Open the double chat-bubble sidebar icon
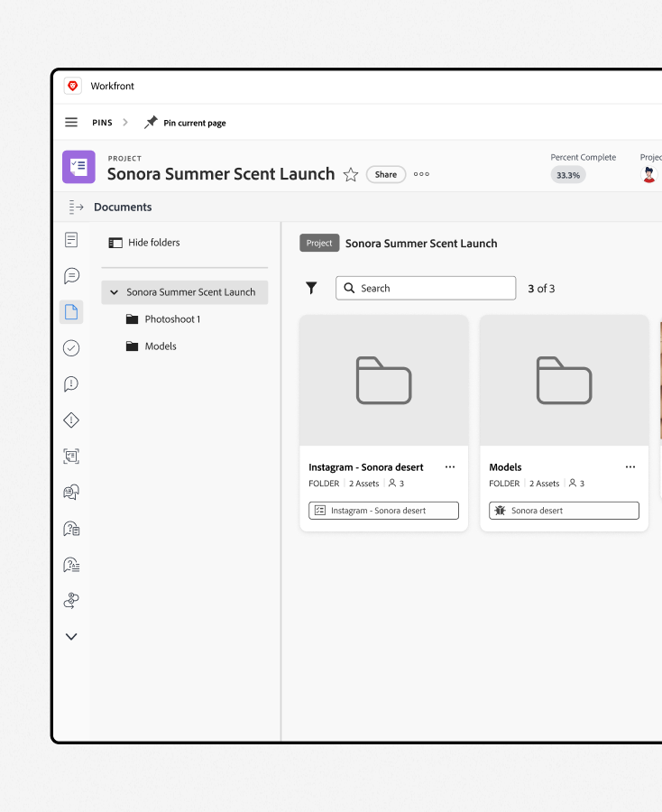This screenshot has height=812, width=662. 71,492
